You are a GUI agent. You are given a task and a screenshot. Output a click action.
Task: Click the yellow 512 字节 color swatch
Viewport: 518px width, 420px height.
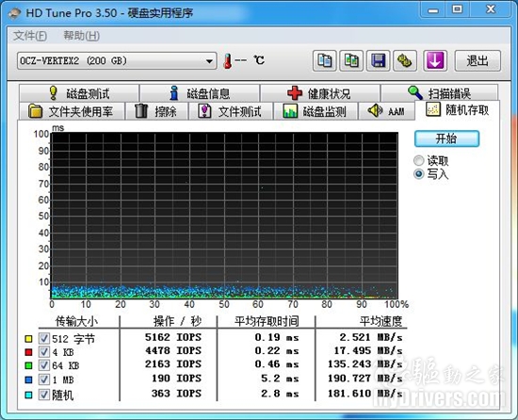pyautogui.click(x=29, y=339)
